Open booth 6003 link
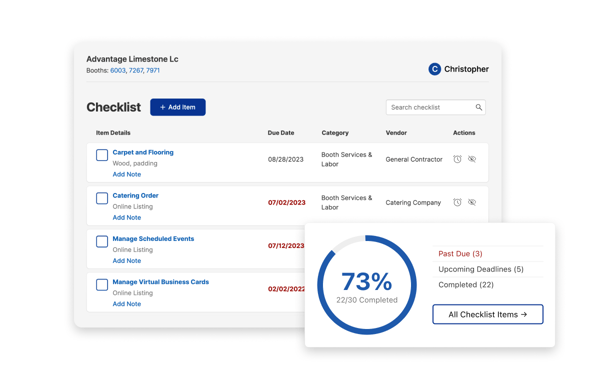This screenshot has width=600, height=390. point(118,70)
